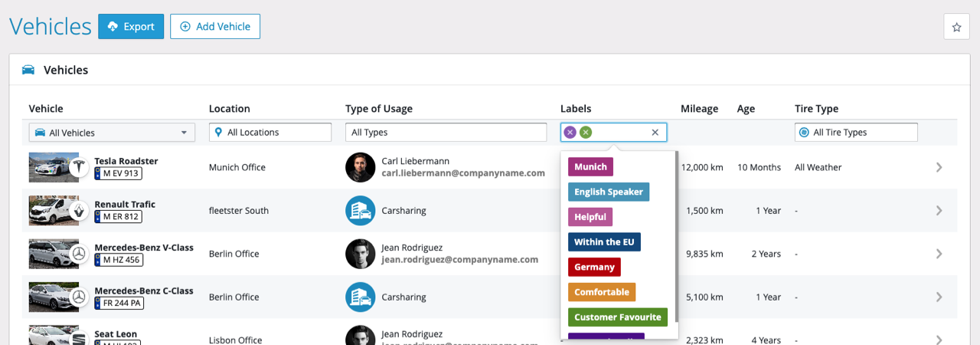Click the All Types filter field
This screenshot has height=345, width=980.
445,132
